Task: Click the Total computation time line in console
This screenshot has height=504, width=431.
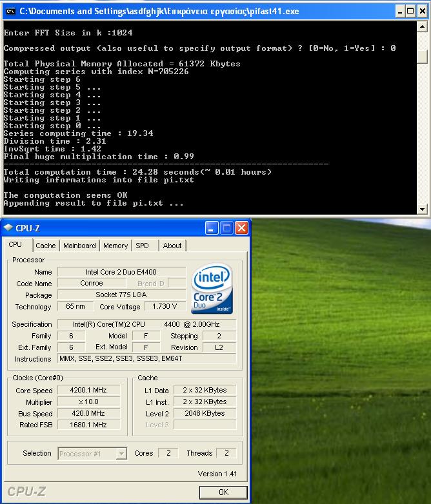Action: 137,172
